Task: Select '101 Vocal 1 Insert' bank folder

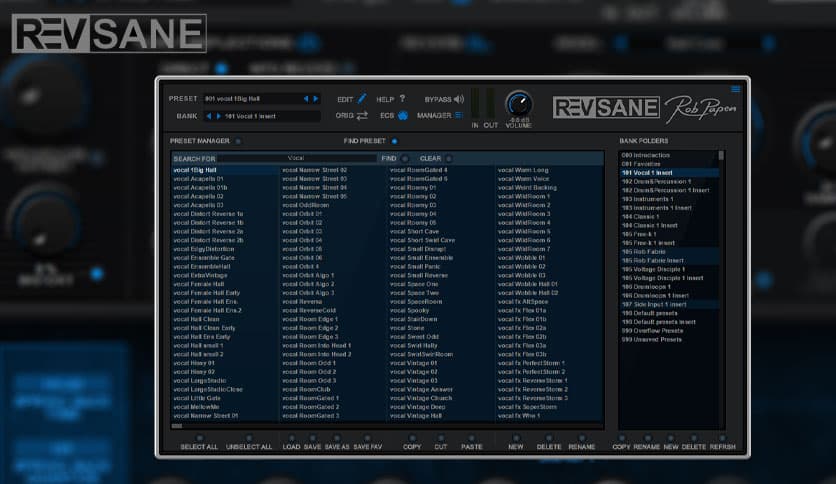Action: tap(669, 173)
